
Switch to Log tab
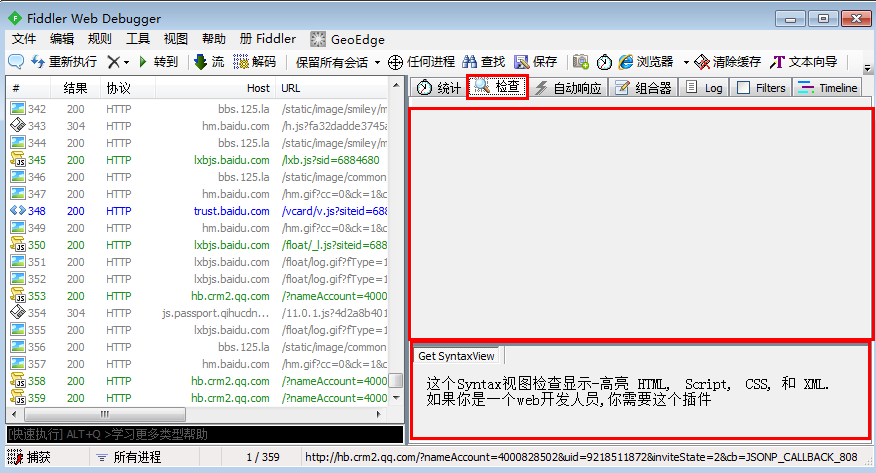tap(704, 88)
